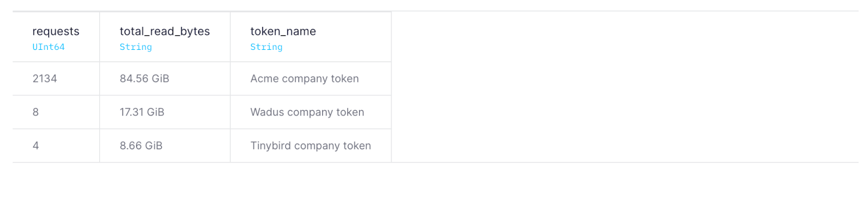Click the word Acme in first row

[264, 79]
